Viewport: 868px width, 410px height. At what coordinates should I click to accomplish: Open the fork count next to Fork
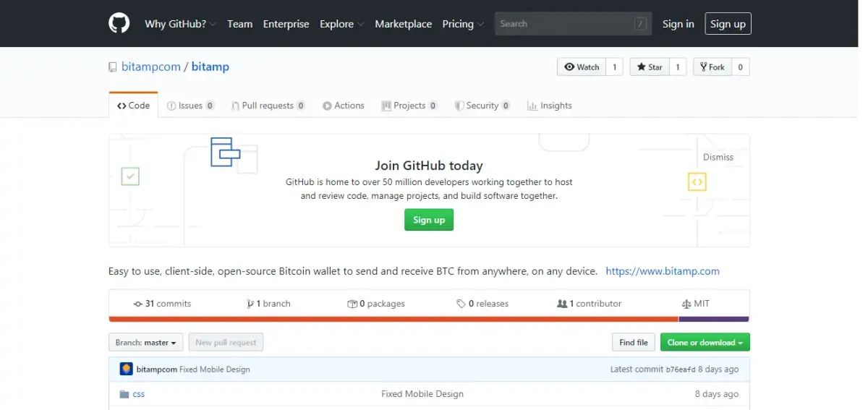(740, 67)
